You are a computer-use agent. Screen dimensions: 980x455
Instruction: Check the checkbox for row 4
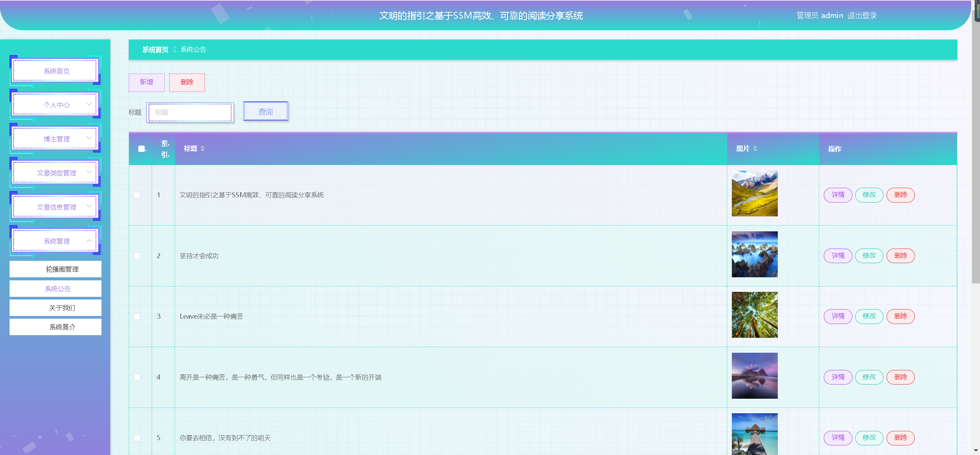(x=137, y=377)
